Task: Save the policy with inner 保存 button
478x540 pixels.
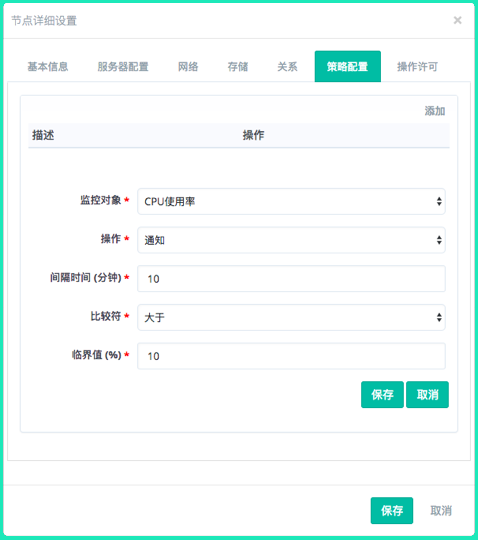Action: coord(382,395)
